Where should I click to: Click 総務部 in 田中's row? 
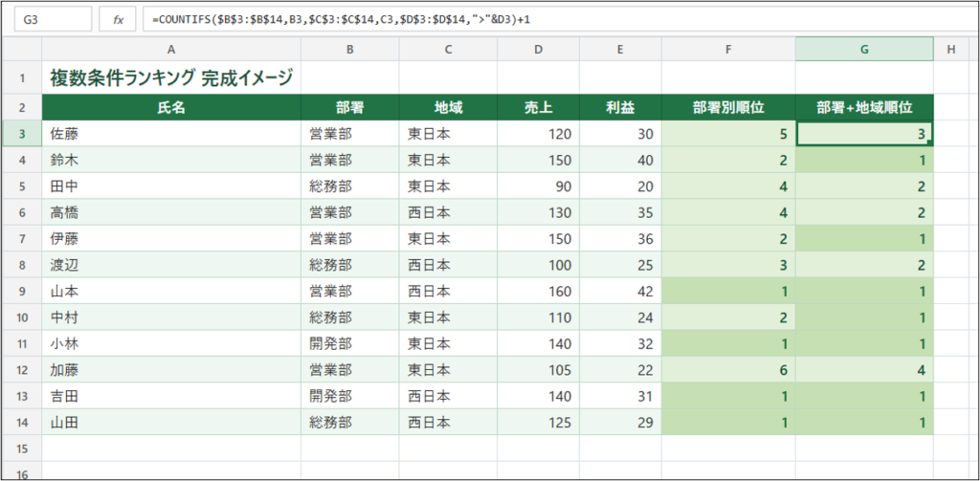(x=350, y=186)
